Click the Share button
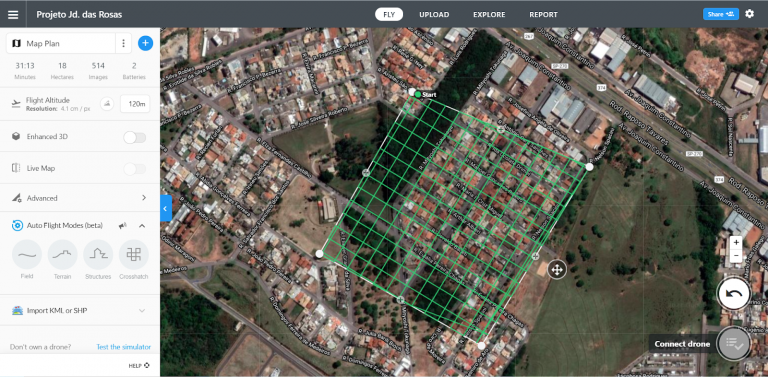Screen dimensions: 768x377 point(720,14)
